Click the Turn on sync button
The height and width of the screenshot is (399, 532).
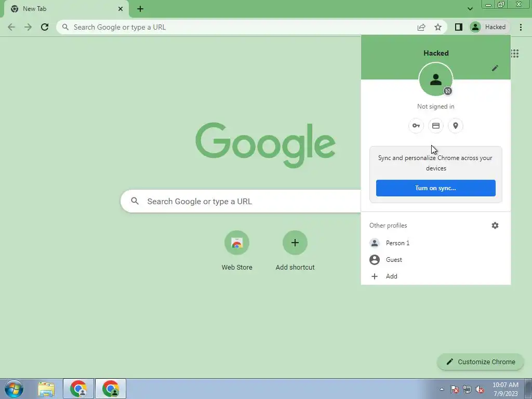point(436,188)
